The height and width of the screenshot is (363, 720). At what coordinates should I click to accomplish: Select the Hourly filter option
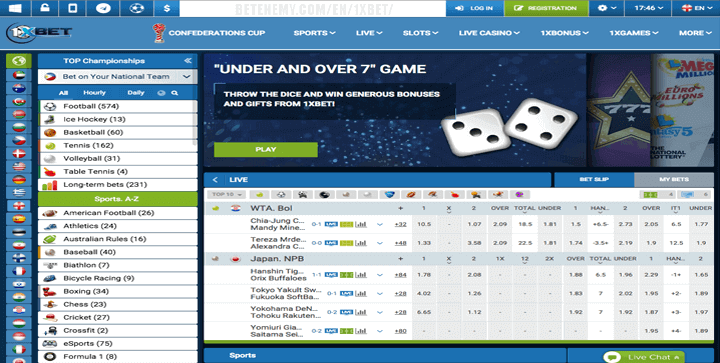pyautogui.click(x=94, y=93)
